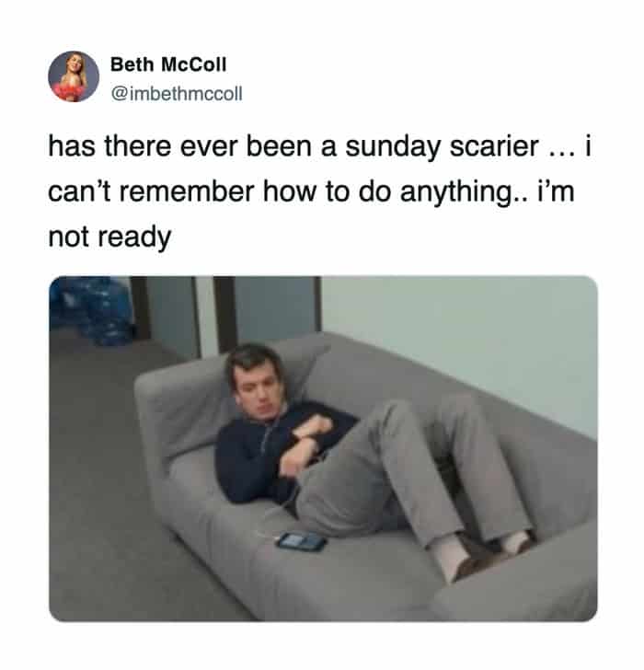
Task: Select the word 'sunday' in the tweet
Action: tap(393, 146)
